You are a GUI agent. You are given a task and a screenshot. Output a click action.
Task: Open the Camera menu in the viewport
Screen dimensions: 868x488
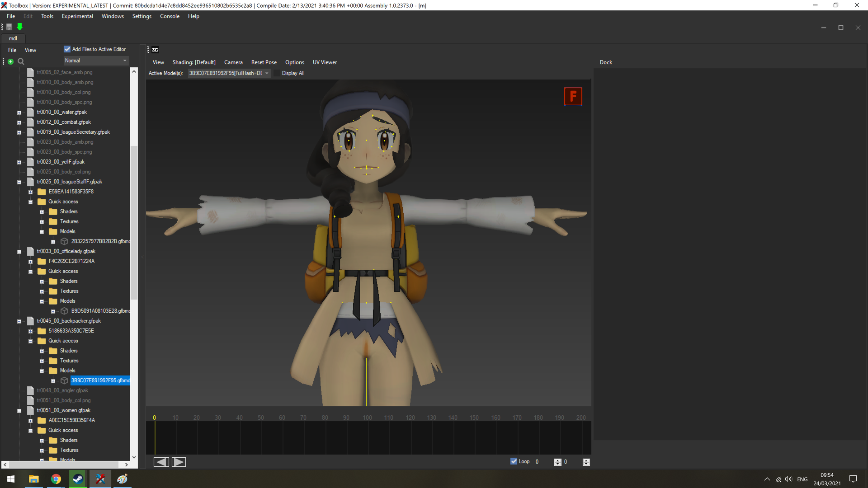point(233,62)
